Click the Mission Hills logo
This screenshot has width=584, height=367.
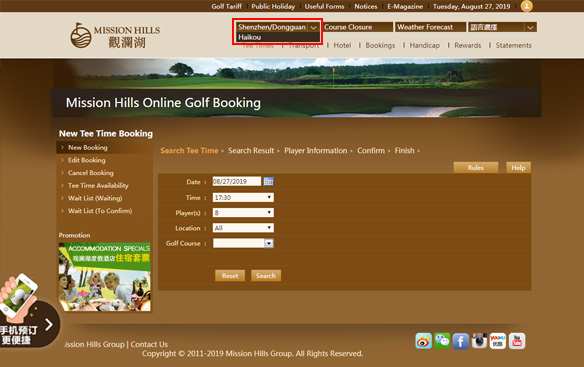115,36
